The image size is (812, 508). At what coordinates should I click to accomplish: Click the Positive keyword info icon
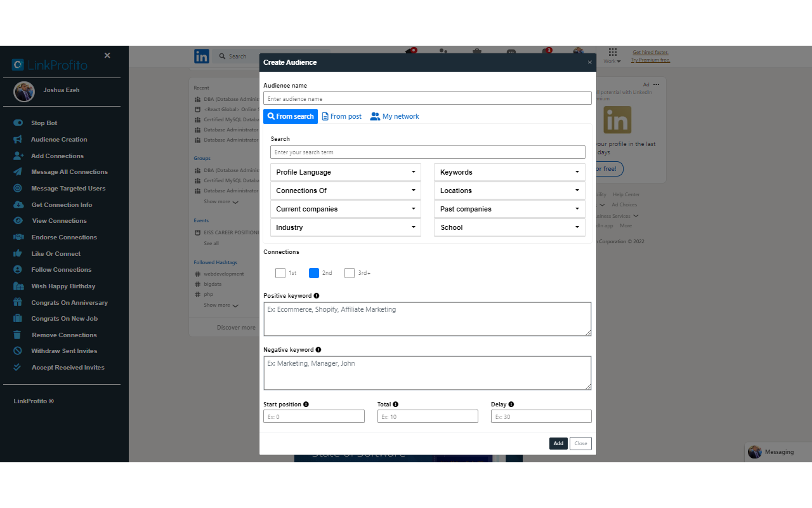click(317, 296)
